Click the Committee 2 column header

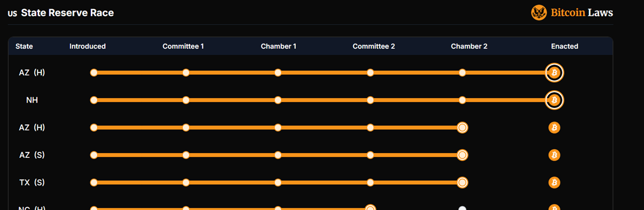click(x=374, y=46)
